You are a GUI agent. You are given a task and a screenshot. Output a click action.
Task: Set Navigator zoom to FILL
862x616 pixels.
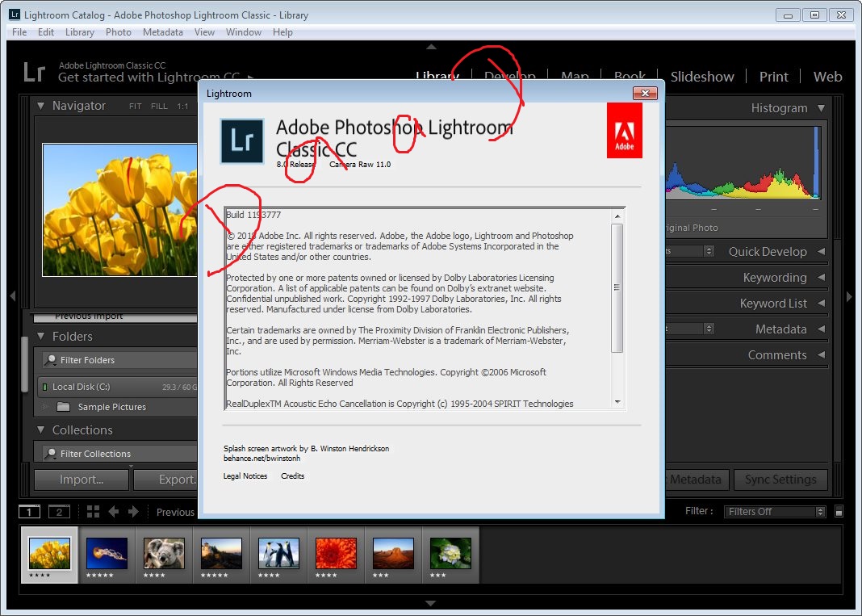(159, 106)
